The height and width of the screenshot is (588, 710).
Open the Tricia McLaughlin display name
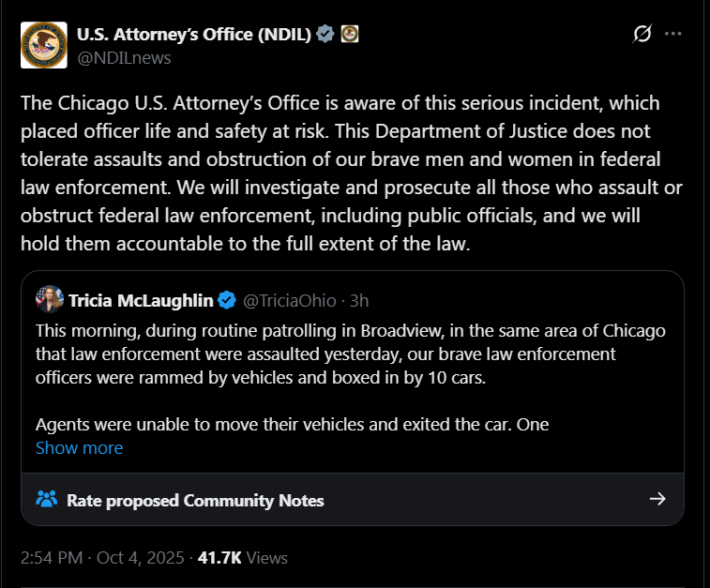141,301
